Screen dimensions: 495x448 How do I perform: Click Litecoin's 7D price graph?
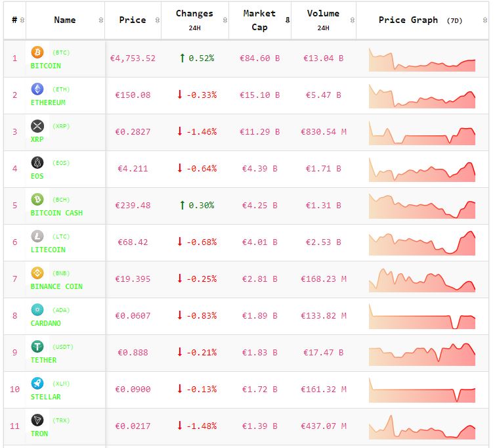(x=421, y=243)
